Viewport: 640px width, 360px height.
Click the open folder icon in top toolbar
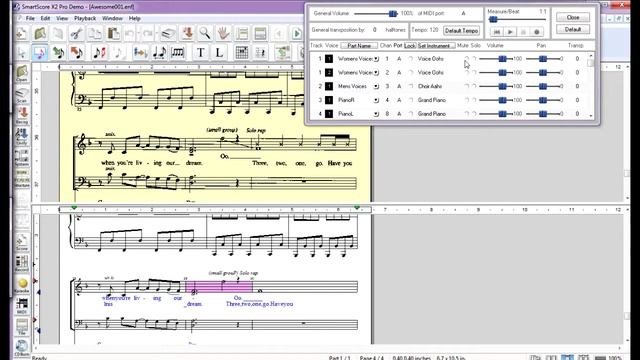pos(40,33)
